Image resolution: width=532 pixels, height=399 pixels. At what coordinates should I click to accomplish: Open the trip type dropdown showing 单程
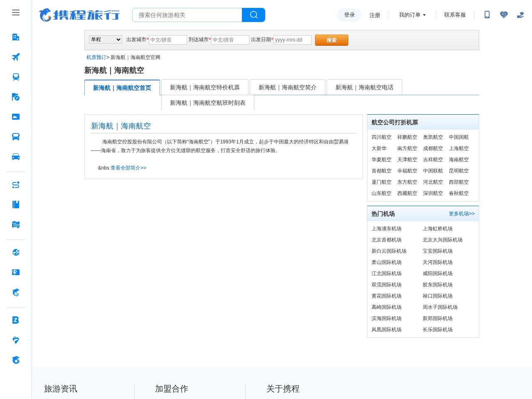pos(105,39)
